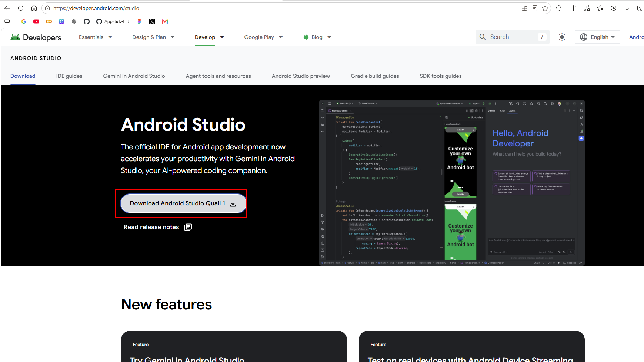The width and height of the screenshot is (644, 362).
Task: Open the split screen view icon
Action: click(574, 8)
